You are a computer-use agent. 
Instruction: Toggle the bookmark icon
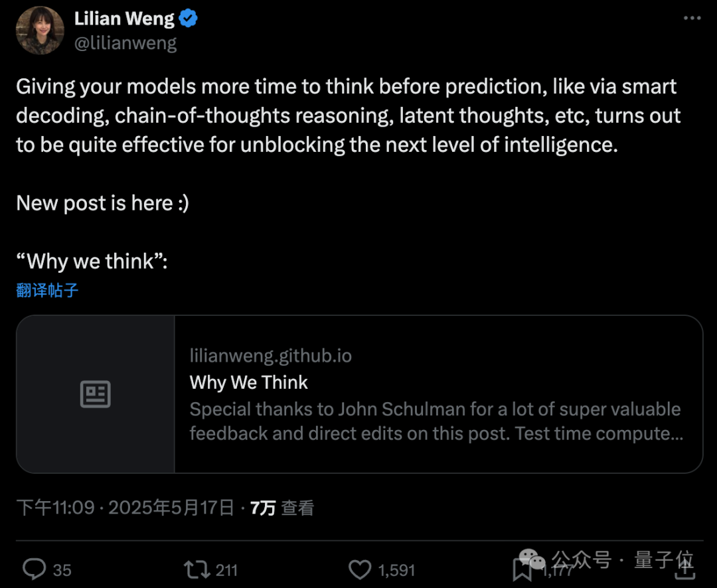point(522,570)
